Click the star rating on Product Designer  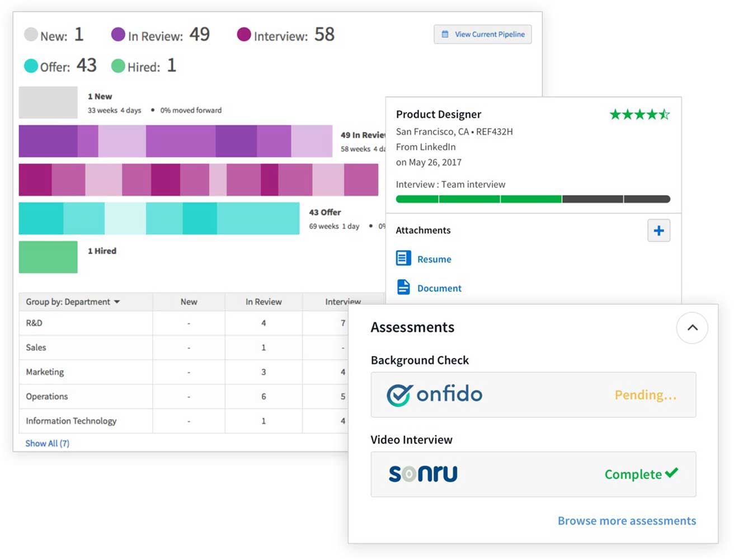pos(639,115)
